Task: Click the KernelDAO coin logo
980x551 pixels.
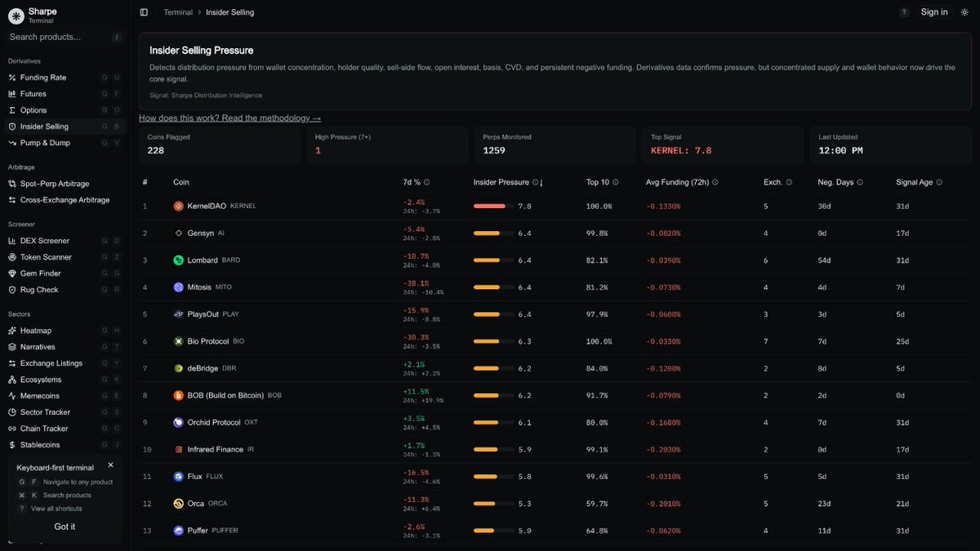Action: click(x=179, y=207)
